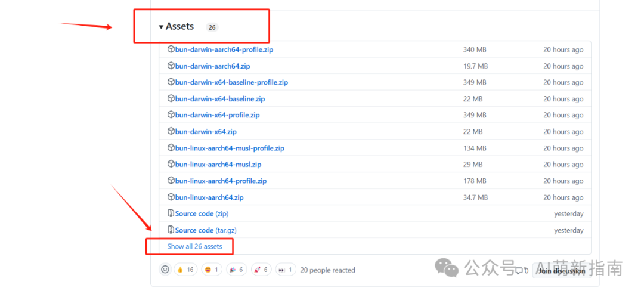Viewport: 644px width, 294px height.
Task: Download bun-darwin-x64-baseline-profile.zip
Action: [231, 82]
